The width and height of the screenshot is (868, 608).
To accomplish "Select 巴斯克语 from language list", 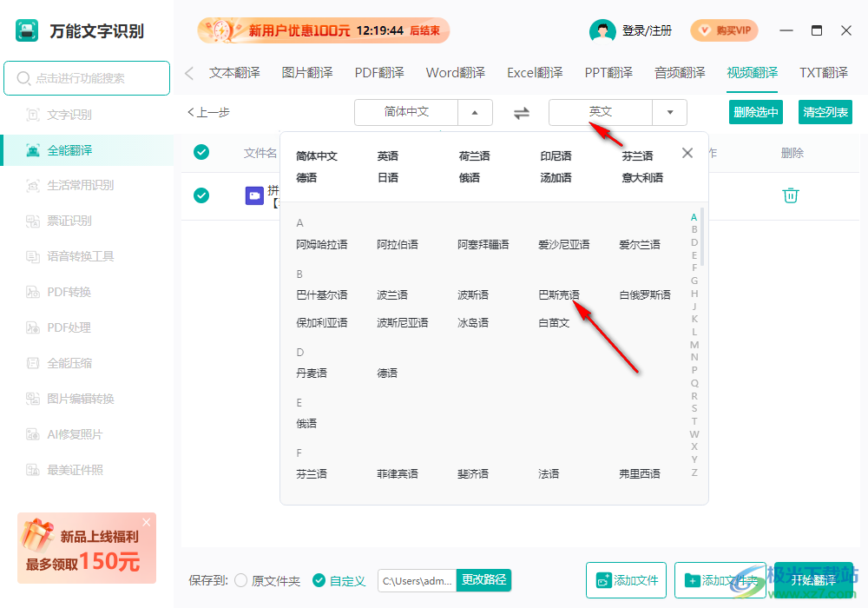I will tap(558, 295).
